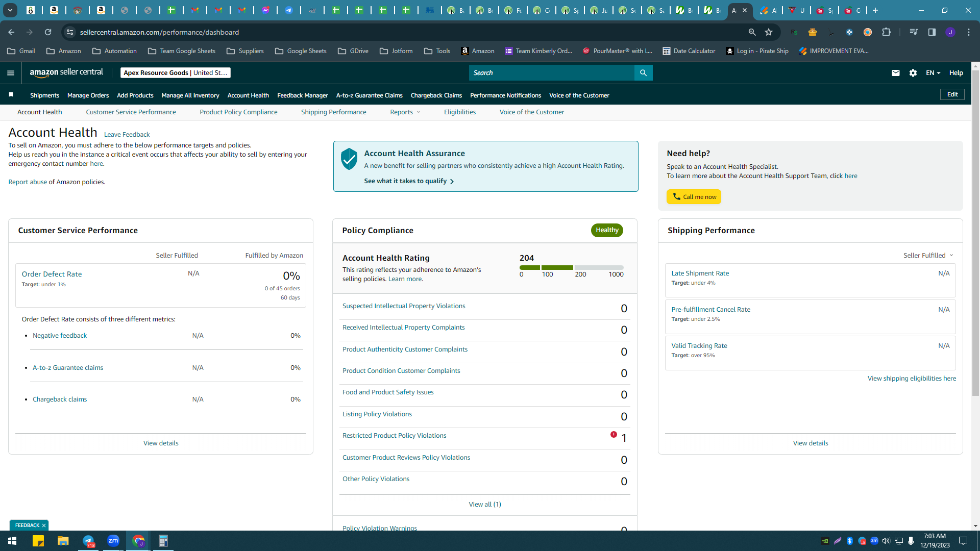The width and height of the screenshot is (980, 551).
Task: Open the Windows notification center icon
Action: pos(963,541)
